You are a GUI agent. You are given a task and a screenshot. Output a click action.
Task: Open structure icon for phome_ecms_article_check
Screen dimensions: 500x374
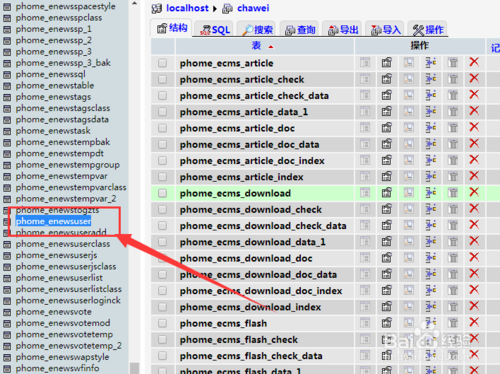click(387, 79)
